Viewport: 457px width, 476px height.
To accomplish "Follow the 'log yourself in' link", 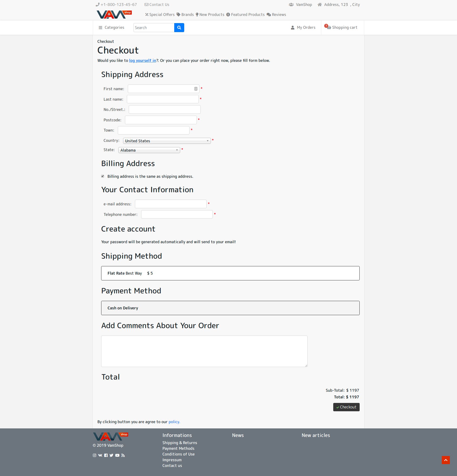I will (143, 60).
